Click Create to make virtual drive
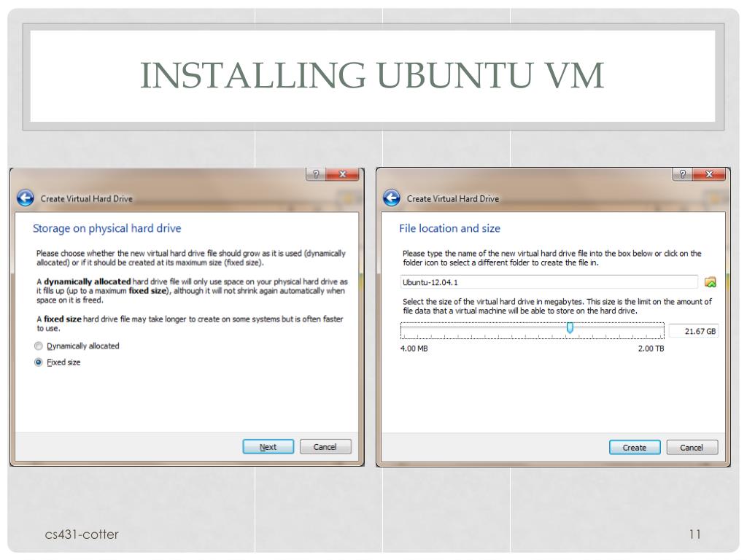747x560 pixels. 635,448
